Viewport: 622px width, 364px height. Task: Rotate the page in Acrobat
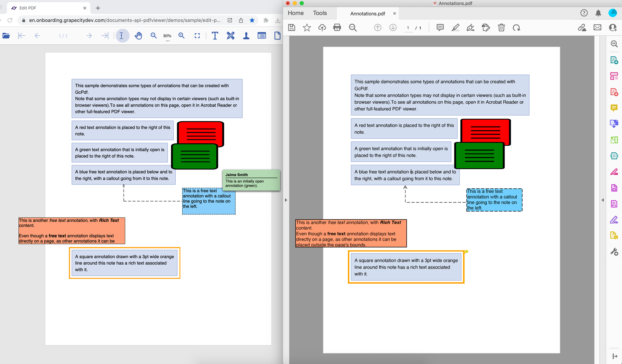pyautogui.click(x=516, y=28)
